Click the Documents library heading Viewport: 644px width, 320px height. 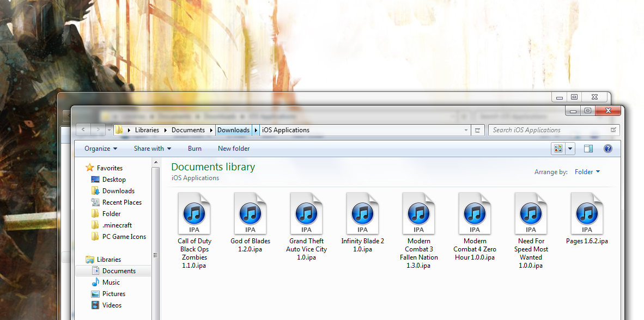point(213,167)
